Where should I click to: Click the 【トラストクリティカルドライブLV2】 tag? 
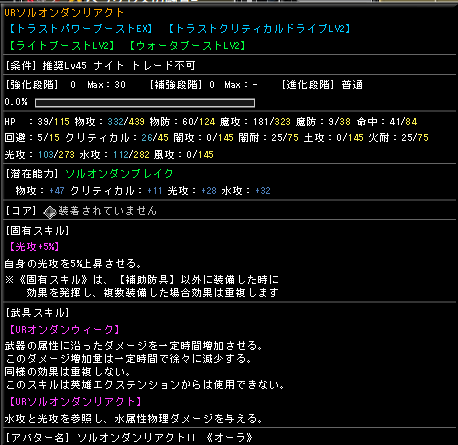tap(259, 29)
